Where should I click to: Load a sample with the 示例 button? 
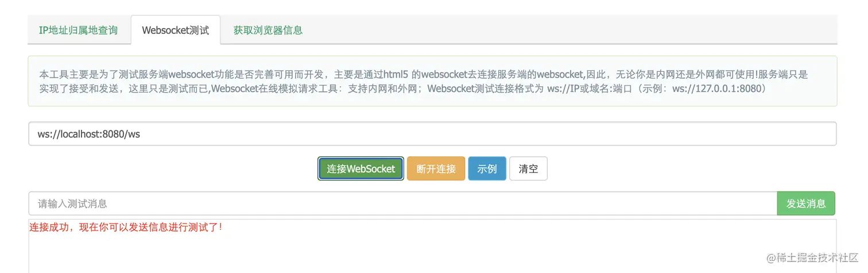tap(487, 169)
